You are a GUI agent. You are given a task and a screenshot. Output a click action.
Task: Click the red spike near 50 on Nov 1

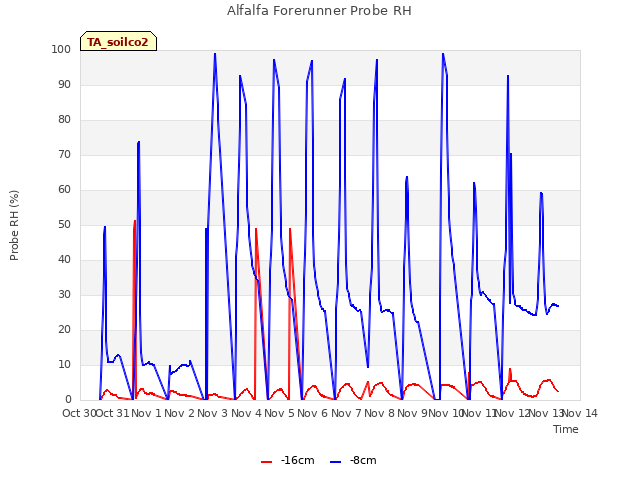click(135, 221)
